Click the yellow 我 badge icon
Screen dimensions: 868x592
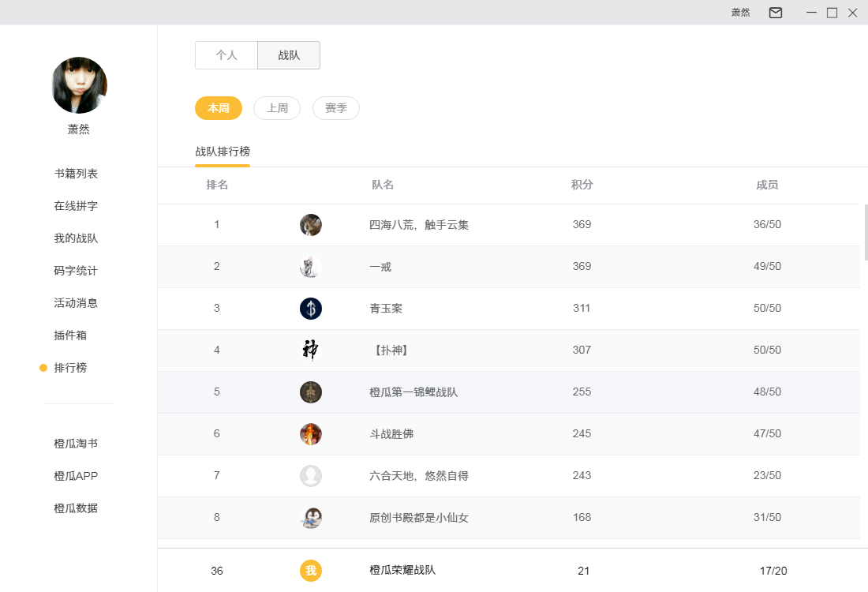[311, 571]
